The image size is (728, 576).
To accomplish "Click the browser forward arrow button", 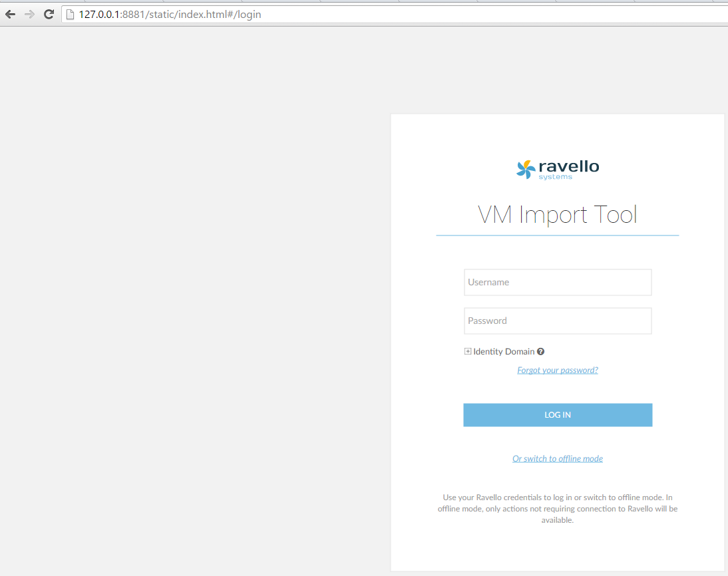I will (29, 14).
